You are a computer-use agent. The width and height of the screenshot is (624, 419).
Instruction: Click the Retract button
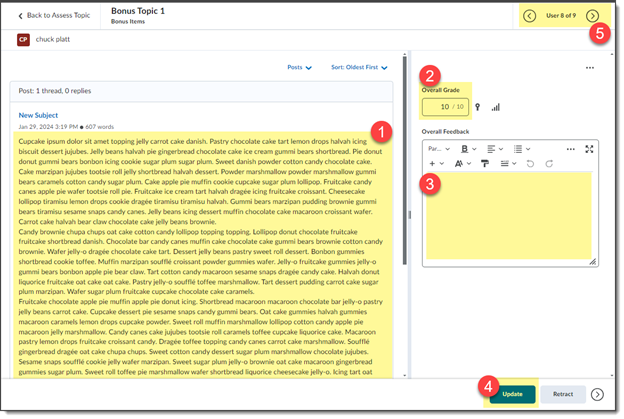click(x=563, y=394)
